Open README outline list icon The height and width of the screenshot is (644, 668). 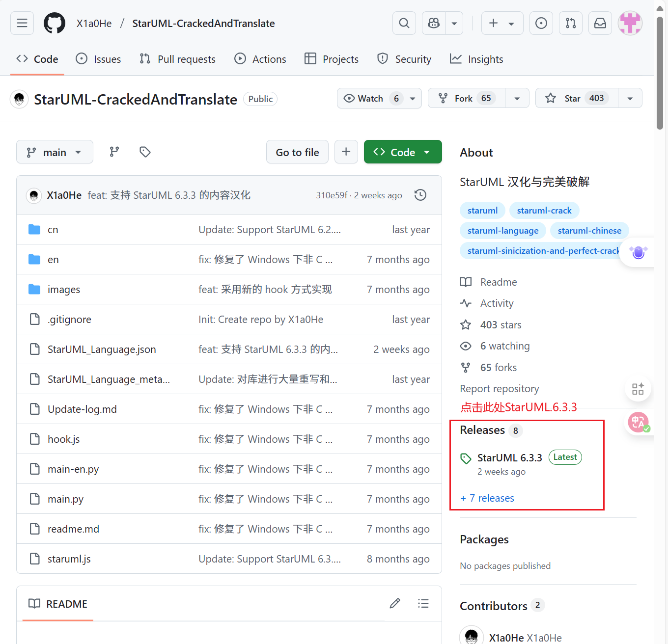(423, 603)
